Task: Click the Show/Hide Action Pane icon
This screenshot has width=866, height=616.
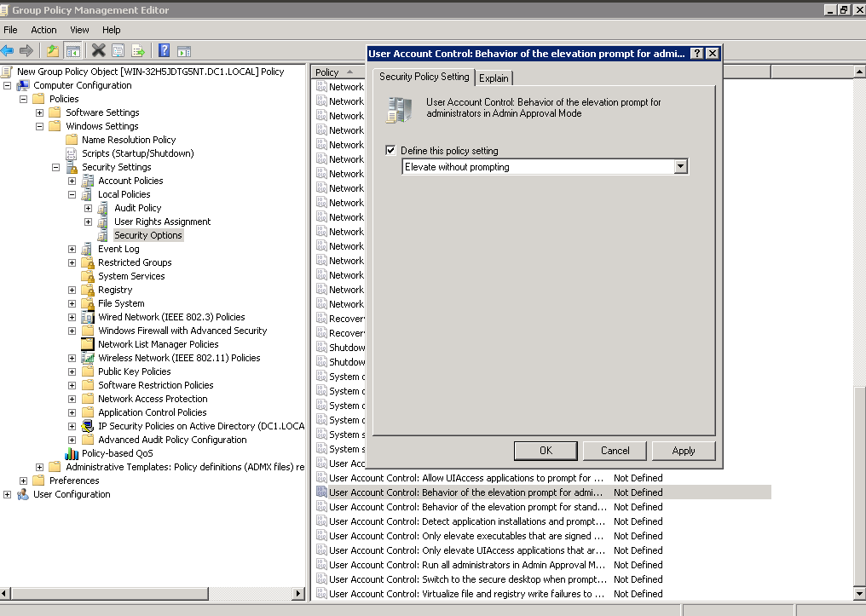Action: [183, 50]
